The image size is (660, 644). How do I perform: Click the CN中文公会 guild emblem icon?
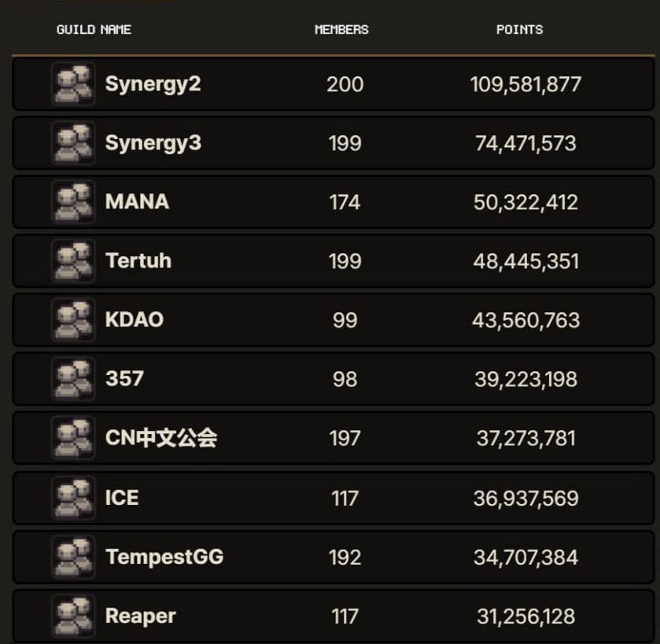(72, 437)
